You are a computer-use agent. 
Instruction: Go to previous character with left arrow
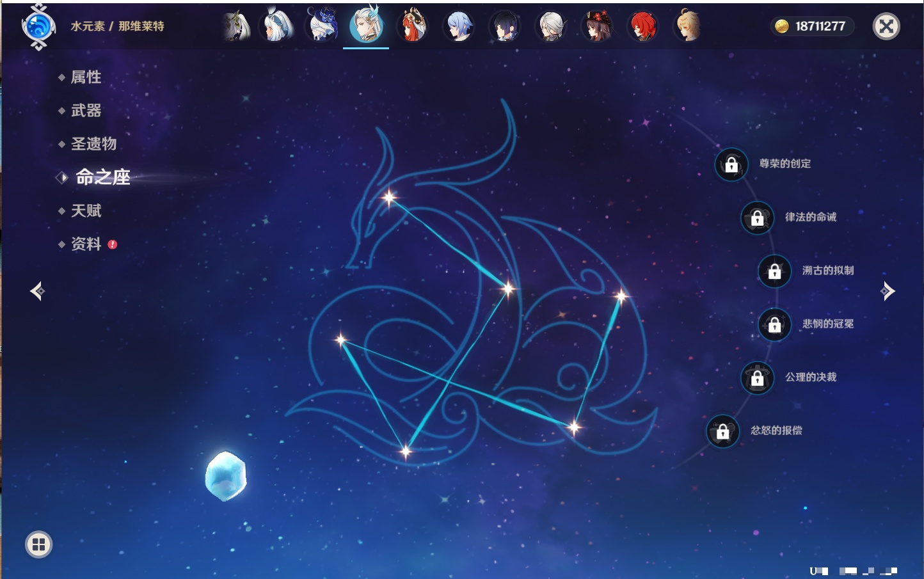[x=37, y=291]
